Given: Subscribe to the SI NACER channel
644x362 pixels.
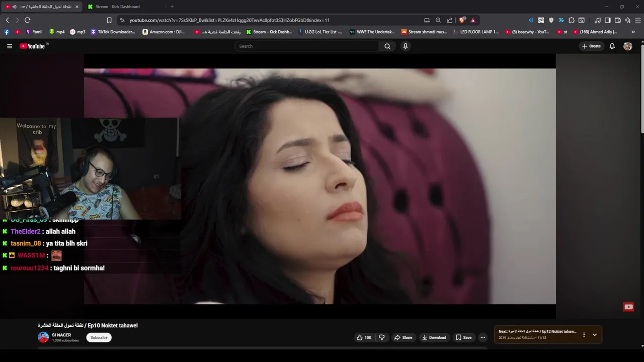Looking at the screenshot, I should (99, 337).
